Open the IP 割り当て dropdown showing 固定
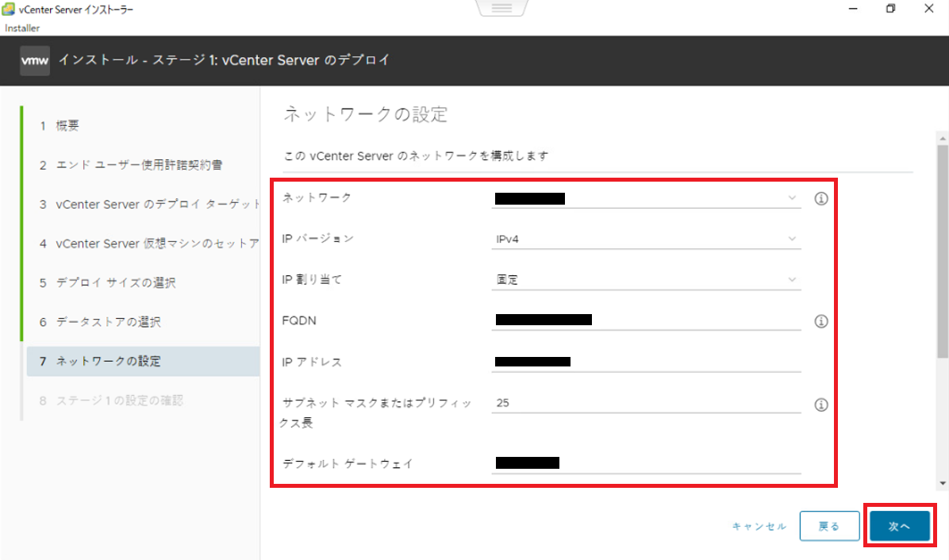The width and height of the screenshot is (949, 560). click(x=646, y=279)
